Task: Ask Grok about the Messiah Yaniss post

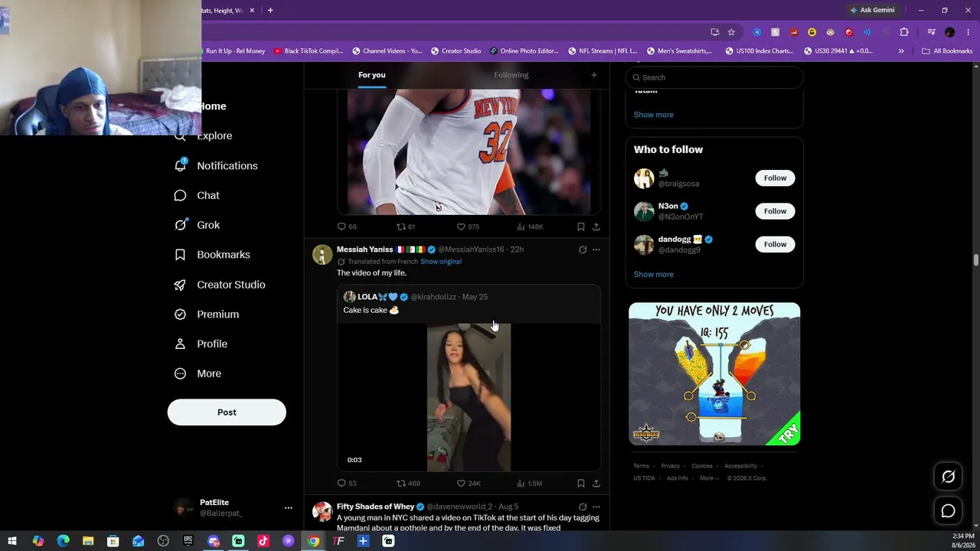Action: (583, 249)
